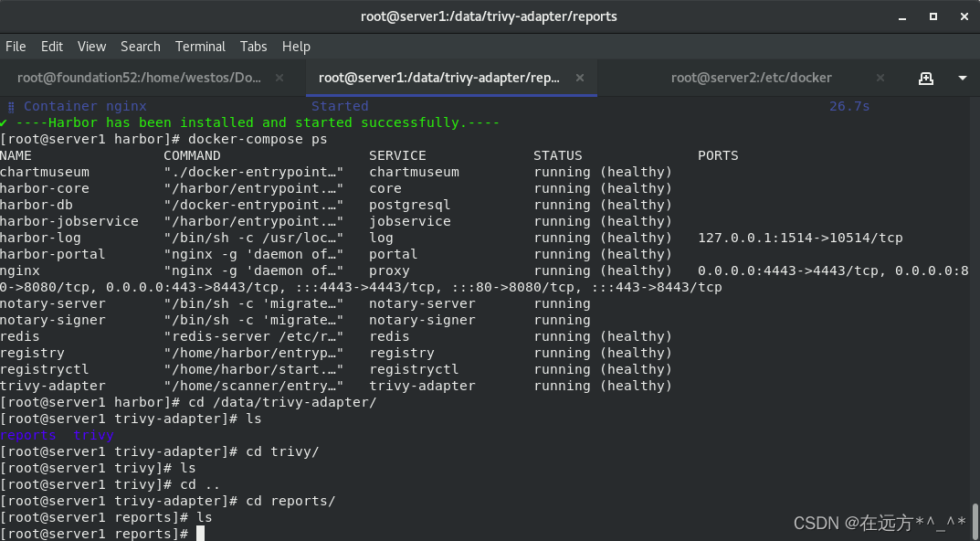Close the terminal window

[964, 16]
